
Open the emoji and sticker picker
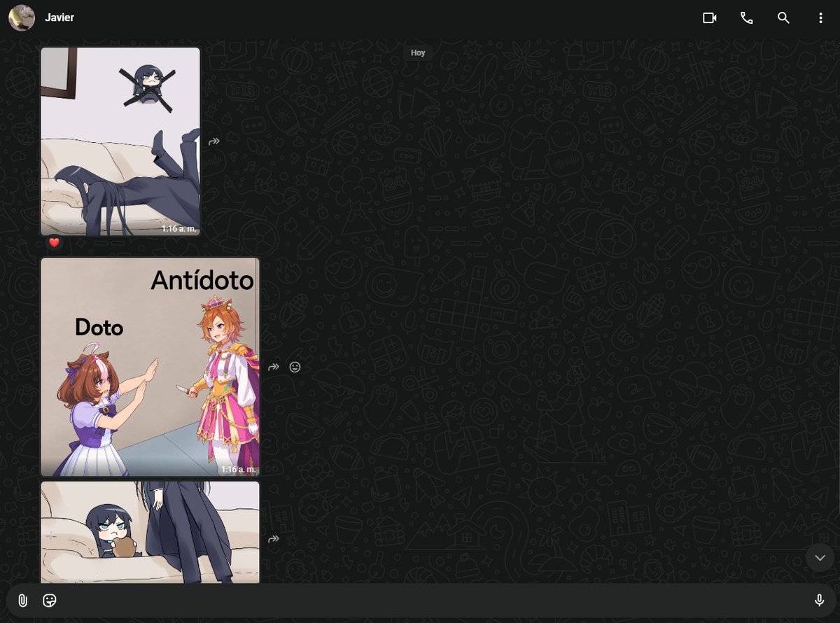click(x=50, y=600)
